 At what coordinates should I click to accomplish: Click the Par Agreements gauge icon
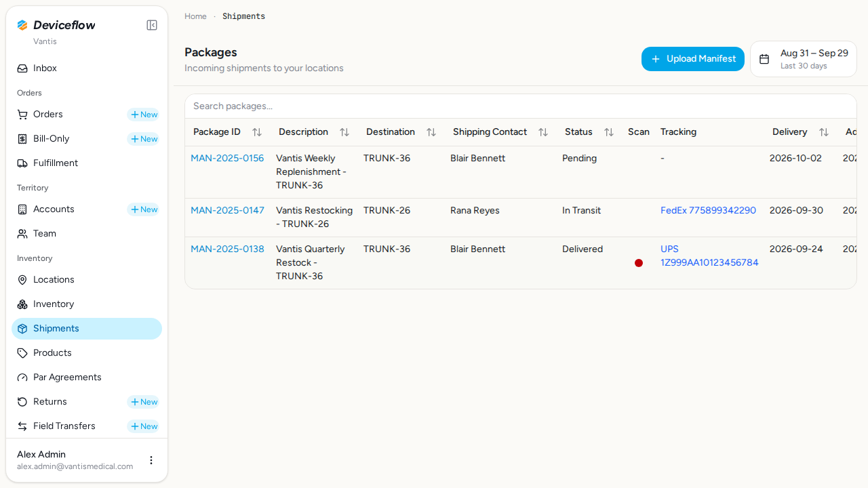[x=22, y=378]
